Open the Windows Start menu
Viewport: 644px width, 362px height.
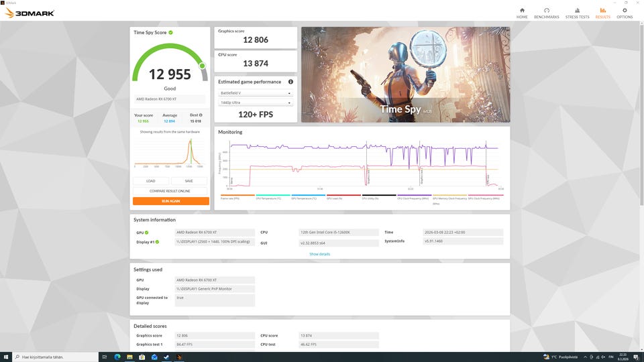click(x=6, y=357)
